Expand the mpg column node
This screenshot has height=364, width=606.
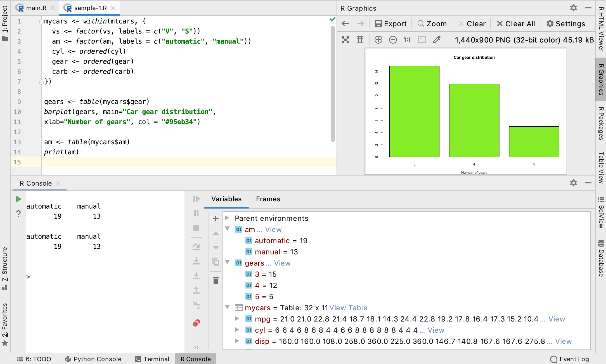237,318
